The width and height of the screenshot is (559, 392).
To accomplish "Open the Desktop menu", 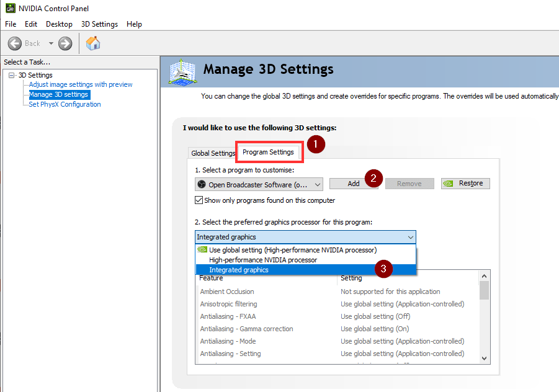I will (x=59, y=24).
